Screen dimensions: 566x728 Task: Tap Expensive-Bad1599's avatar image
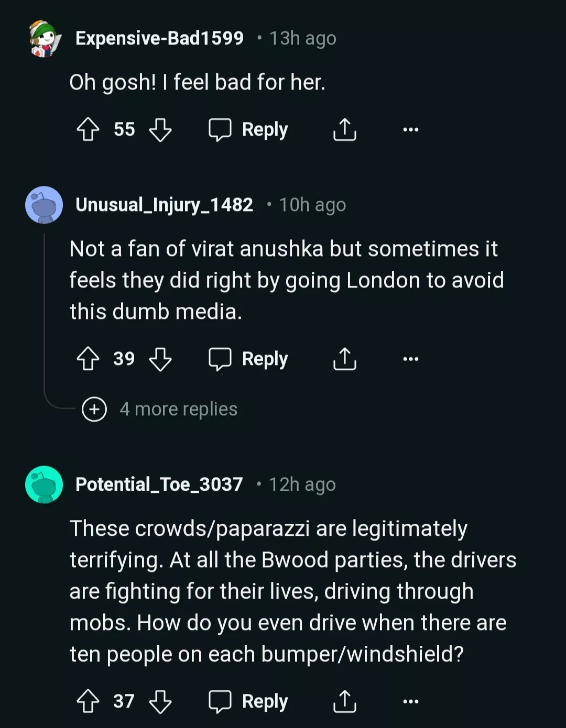click(x=44, y=38)
